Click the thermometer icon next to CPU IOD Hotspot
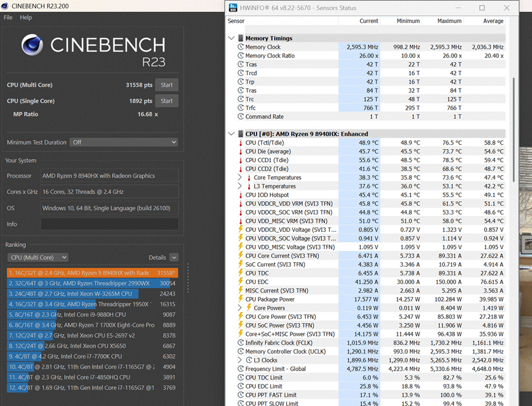Screen dimensions: 532x406 point(241,195)
